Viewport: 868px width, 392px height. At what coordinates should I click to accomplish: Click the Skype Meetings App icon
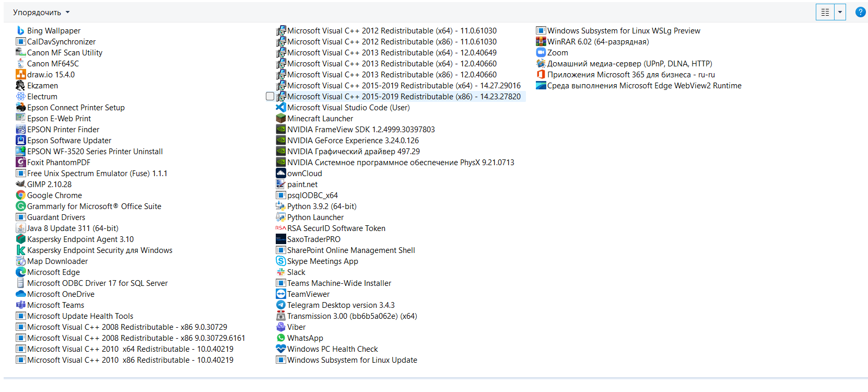click(x=281, y=261)
